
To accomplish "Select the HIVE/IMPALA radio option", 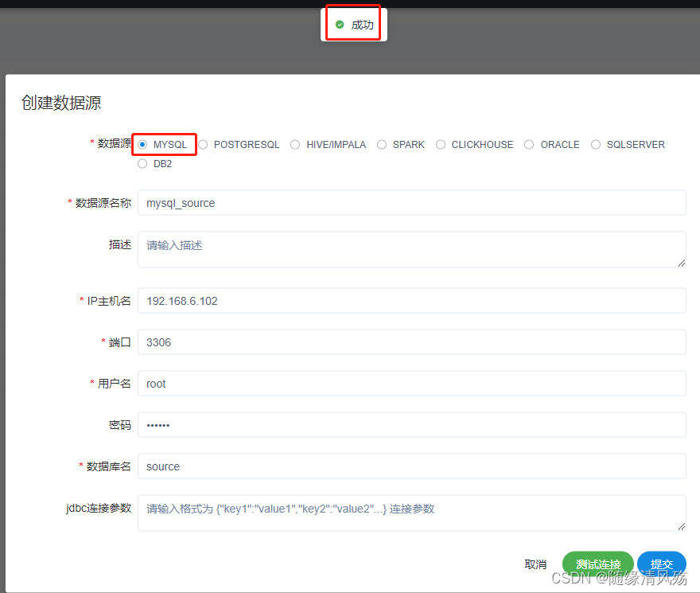I will click(295, 144).
